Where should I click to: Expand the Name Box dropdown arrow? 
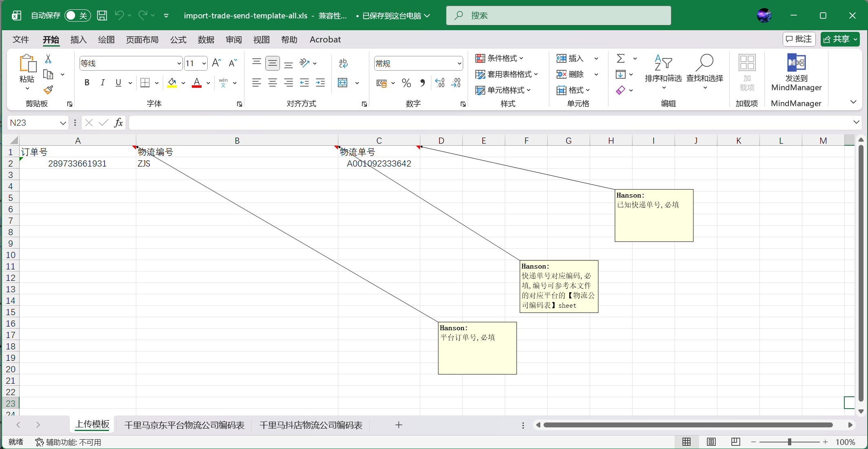(63, 123)
